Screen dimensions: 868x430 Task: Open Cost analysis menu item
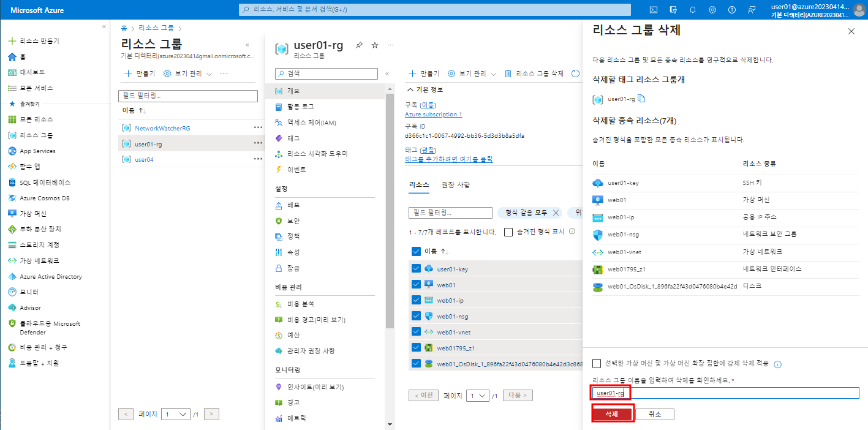click(300, 304)
